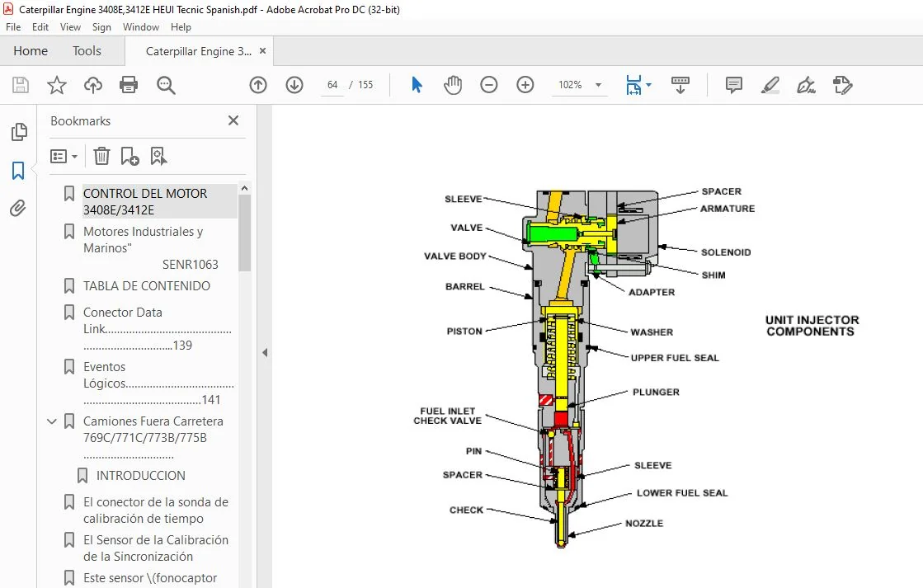
Task: Enable the scrolling mode icon
Action: coord(680,85)
